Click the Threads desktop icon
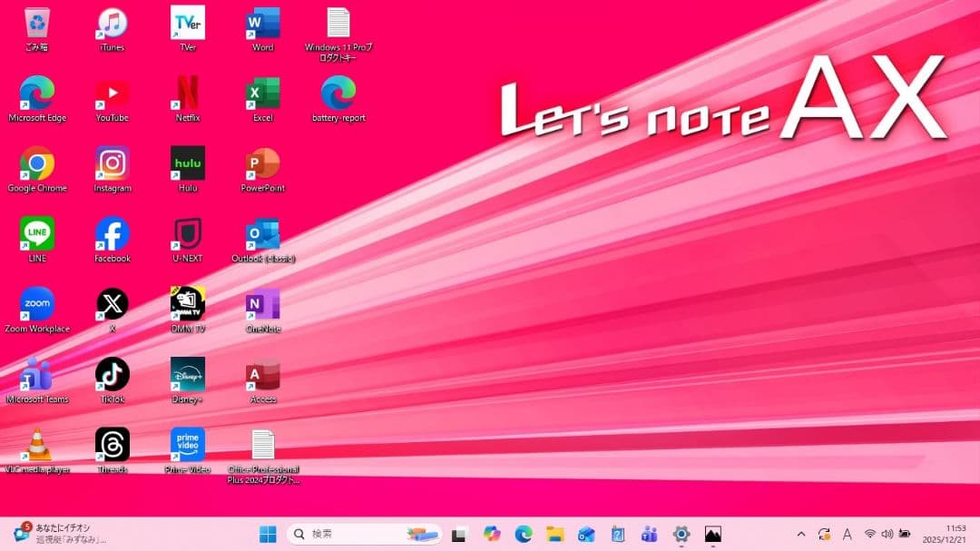The width and height of the screenshot is (980, 551). 113,446
